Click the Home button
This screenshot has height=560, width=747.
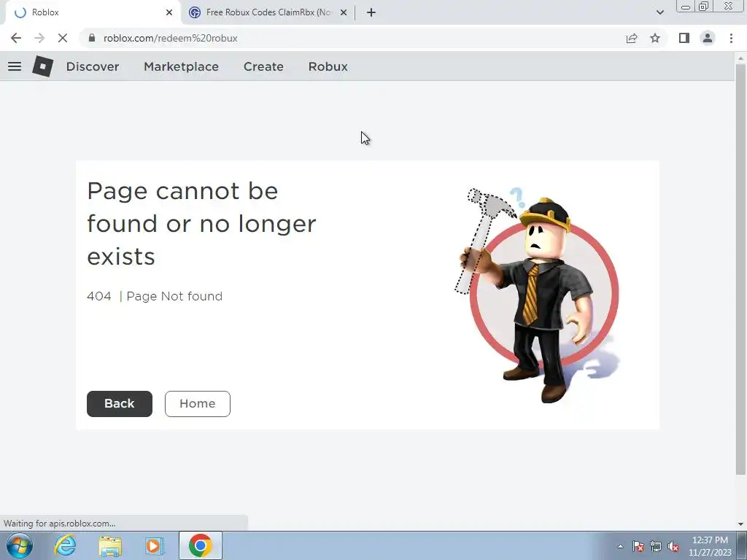(x=198, y=404)
